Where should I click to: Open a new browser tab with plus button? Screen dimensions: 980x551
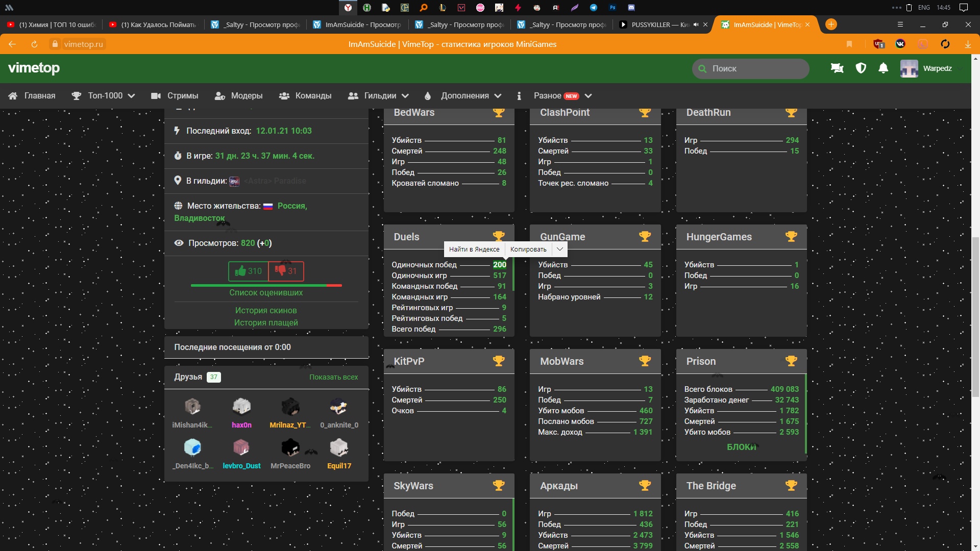click(x=831, y=24)
